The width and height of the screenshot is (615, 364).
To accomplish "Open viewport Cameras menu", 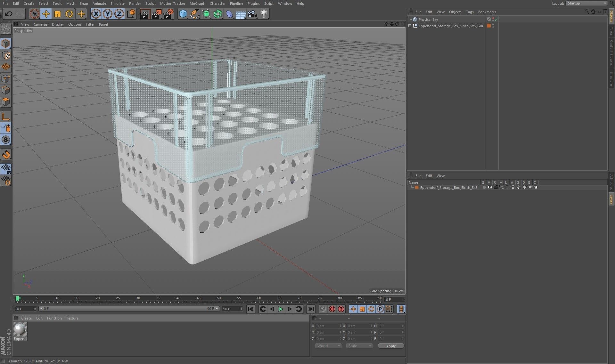I will (x=40, y=24).
